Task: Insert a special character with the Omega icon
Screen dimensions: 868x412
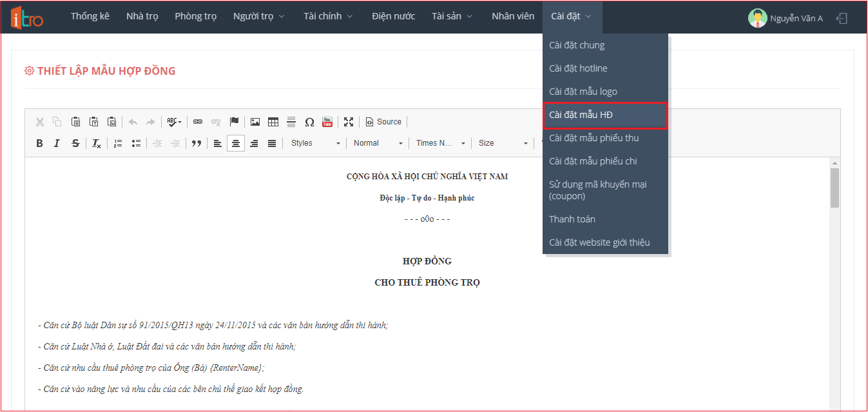Action: [309, 122]
